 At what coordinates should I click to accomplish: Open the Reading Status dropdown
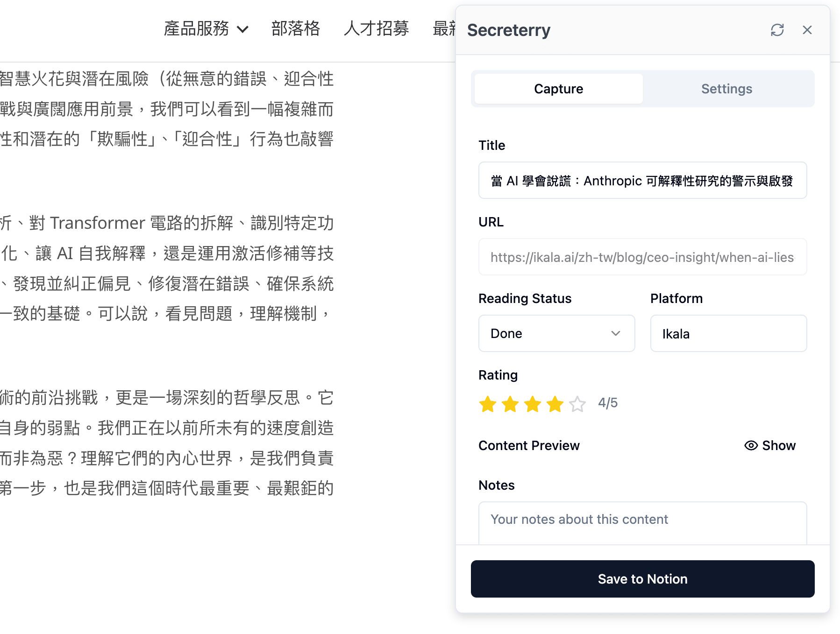556,333
